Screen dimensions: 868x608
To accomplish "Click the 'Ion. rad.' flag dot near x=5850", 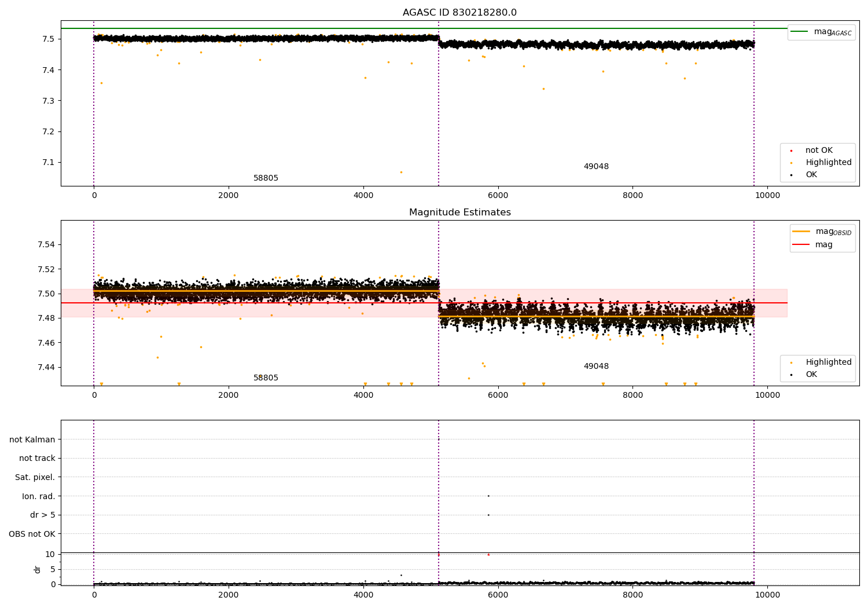I will point(488,496).
